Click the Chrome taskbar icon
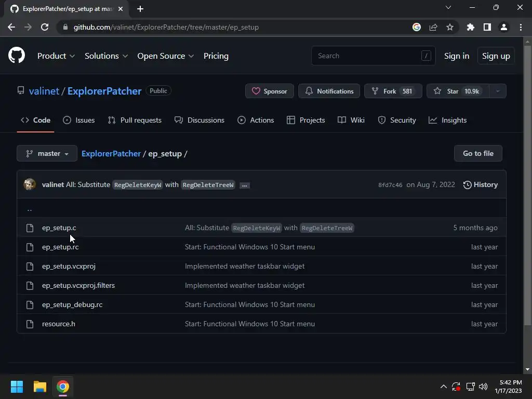The height and width of the screenshot is (399, 532). (63, 387)
